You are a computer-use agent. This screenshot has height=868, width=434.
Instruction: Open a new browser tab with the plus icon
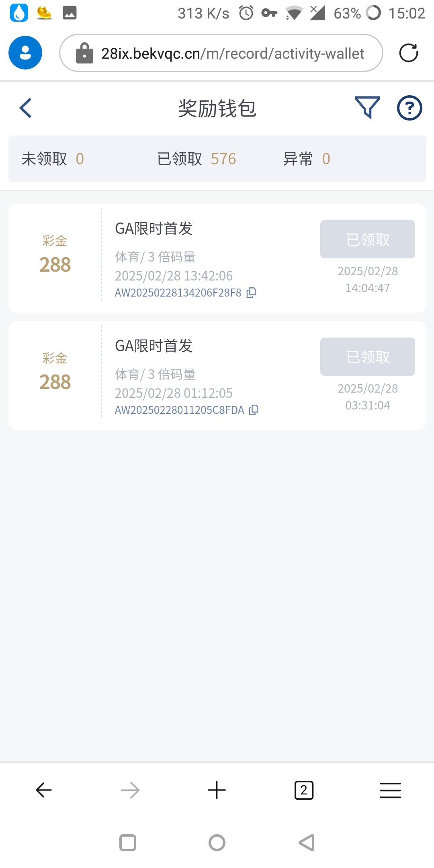click(x=217, y=790)
